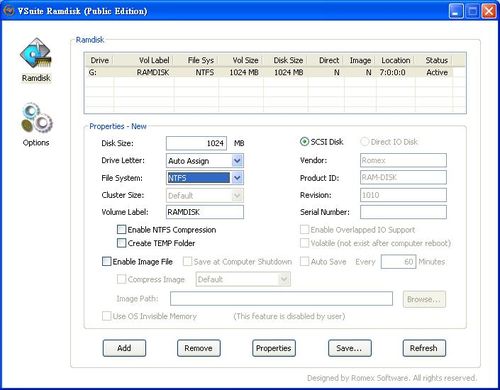This screenshot has height=390, width=500.
Task: Click the Product ID field
Action: point(403,177)
